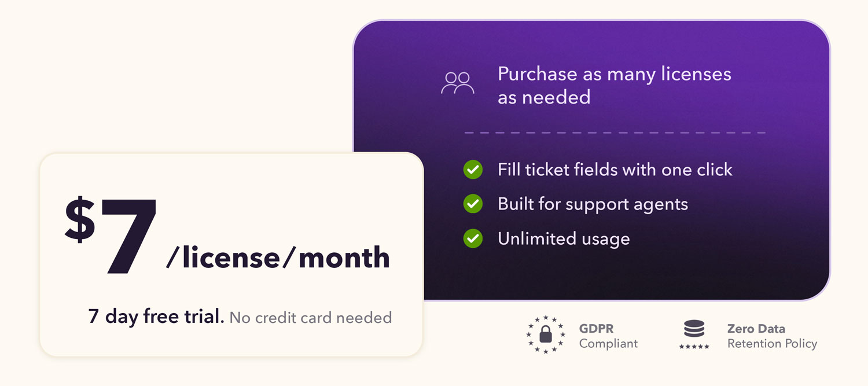This screenshot has height=386, width=868.
Task: Click the two-person users icon
Action: pyautogui.click(x=457, y=83)
